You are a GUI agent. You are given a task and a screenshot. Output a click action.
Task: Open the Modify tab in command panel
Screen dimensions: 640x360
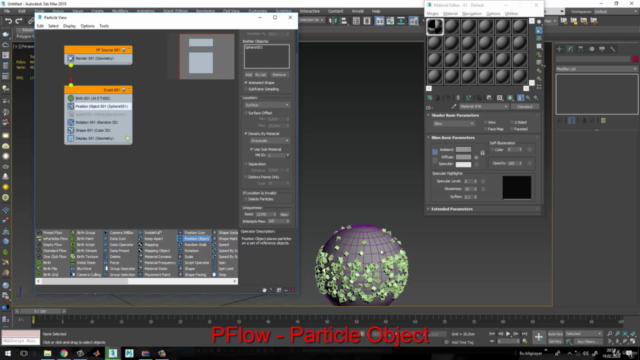point(570,49)
